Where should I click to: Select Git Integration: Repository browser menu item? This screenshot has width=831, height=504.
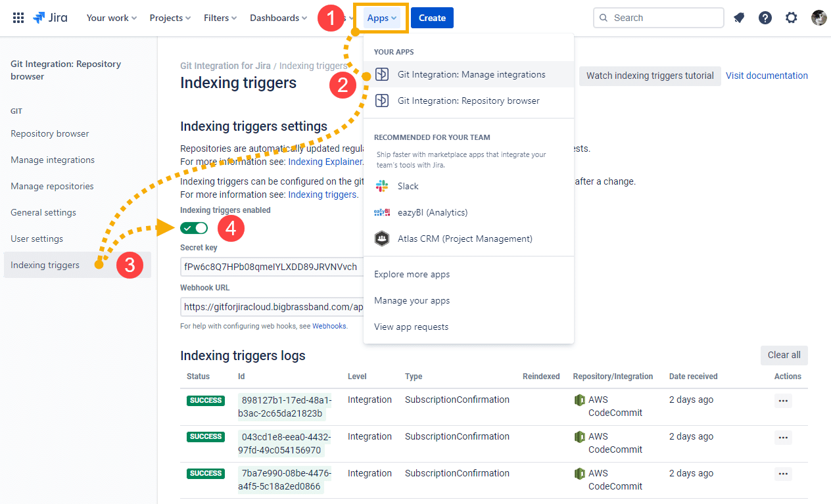point(468,101)
